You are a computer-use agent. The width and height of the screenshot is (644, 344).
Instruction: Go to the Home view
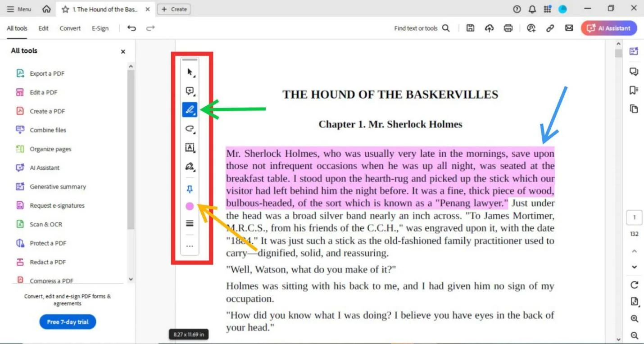click(x=46, y=9)
